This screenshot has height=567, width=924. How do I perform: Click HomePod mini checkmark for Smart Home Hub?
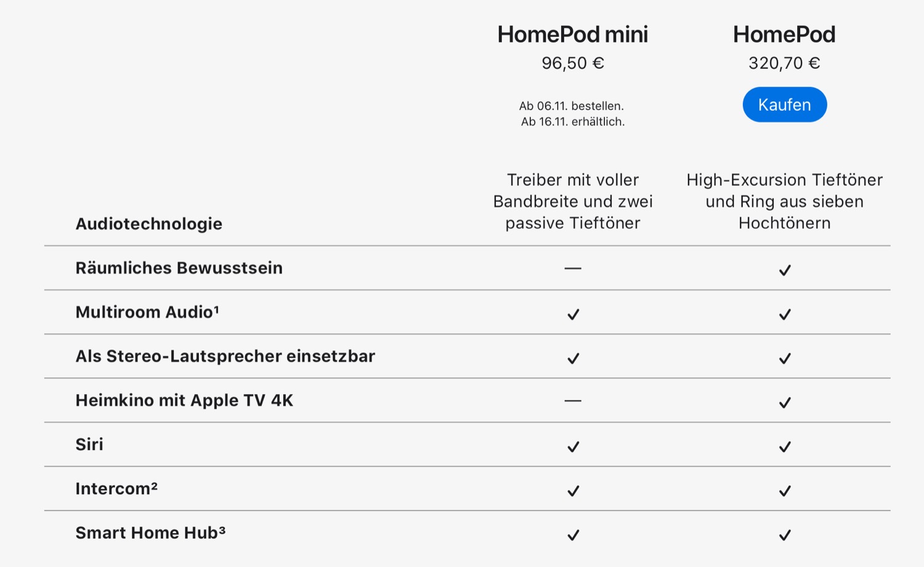(x=573, y=535)
